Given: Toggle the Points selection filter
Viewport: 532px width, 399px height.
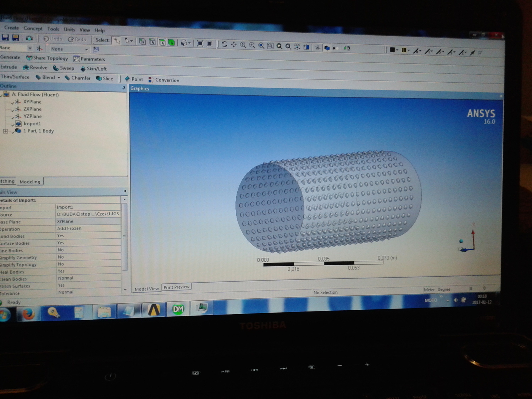Looking at the screenshot, I should tap(142, 41).
